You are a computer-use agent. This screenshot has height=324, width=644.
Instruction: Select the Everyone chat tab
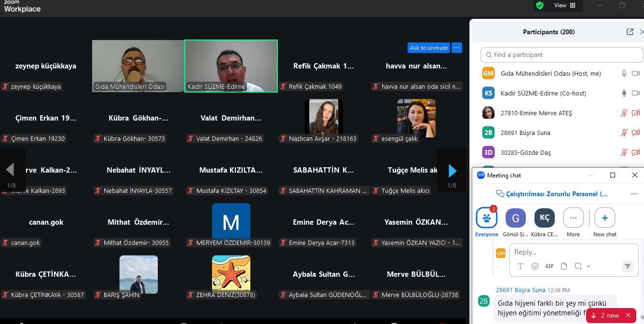[x=487, y=222]
